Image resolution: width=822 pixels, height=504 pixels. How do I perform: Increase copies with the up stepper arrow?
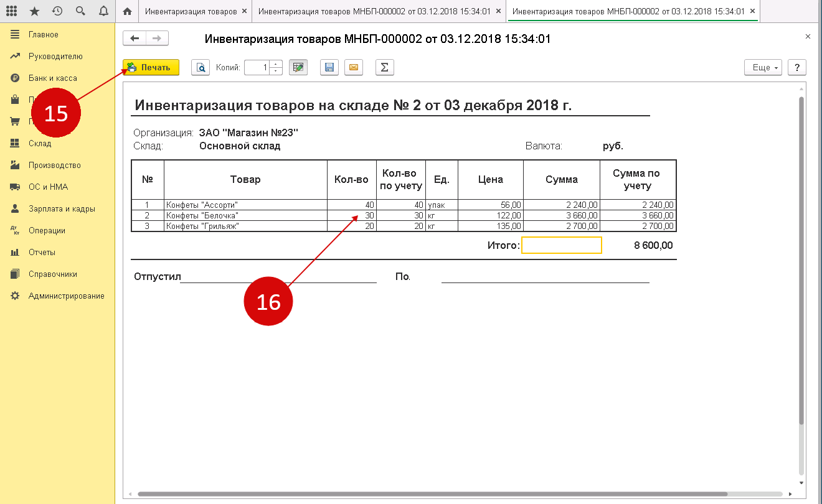click(x=276, y=63)
